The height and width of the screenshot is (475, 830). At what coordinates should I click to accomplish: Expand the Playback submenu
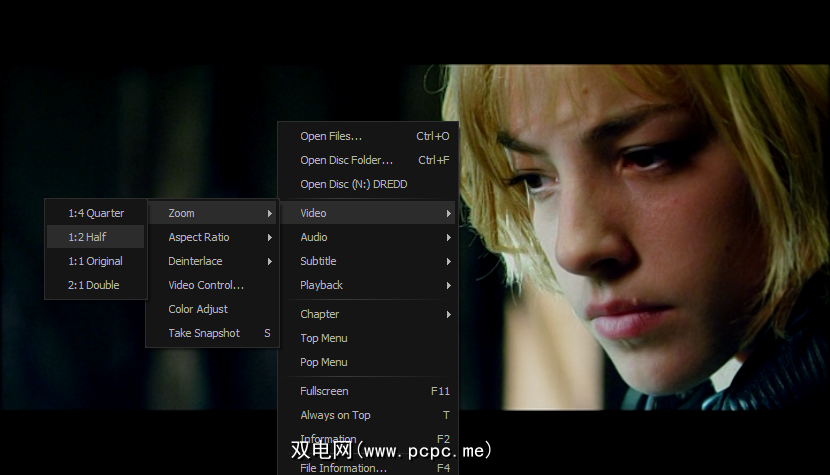point(368,285)
